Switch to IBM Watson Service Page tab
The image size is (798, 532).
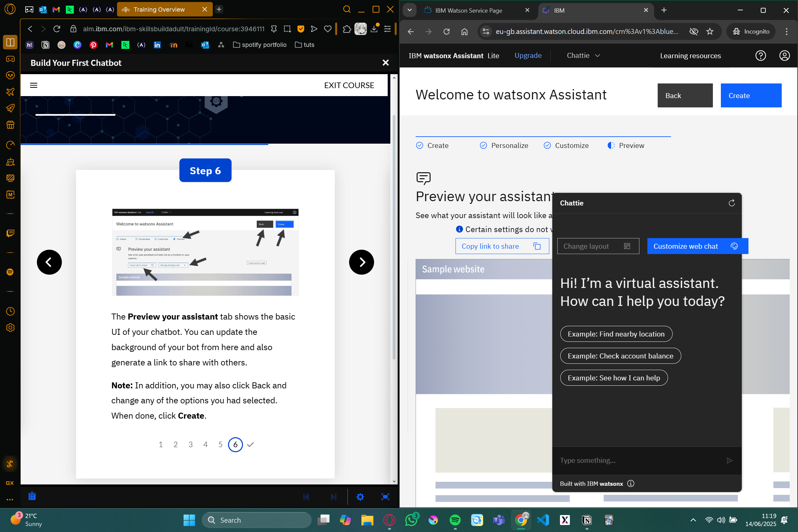(x=468, y=10)
